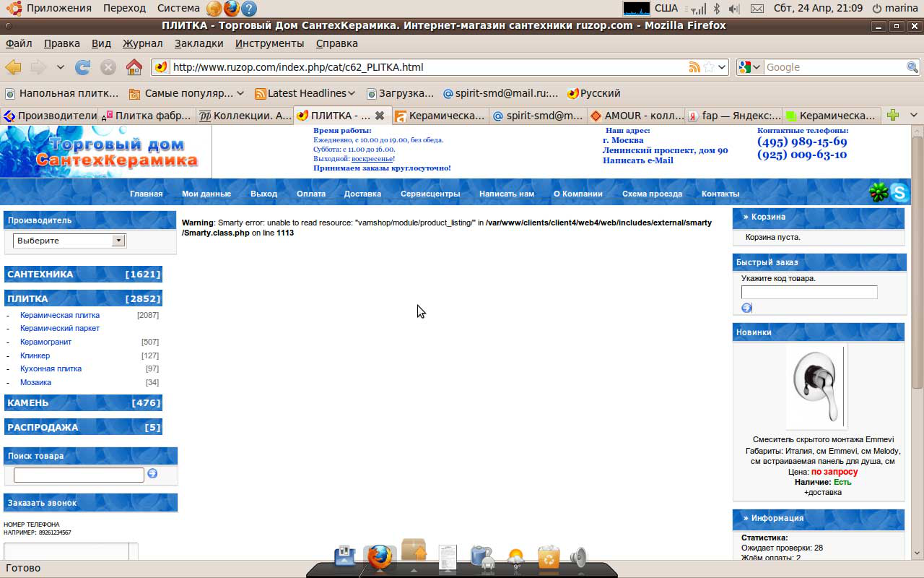924x578 pixels.
Task: Open the text document icon in dock
Action: pyautogui.click(x=448, y=558)
